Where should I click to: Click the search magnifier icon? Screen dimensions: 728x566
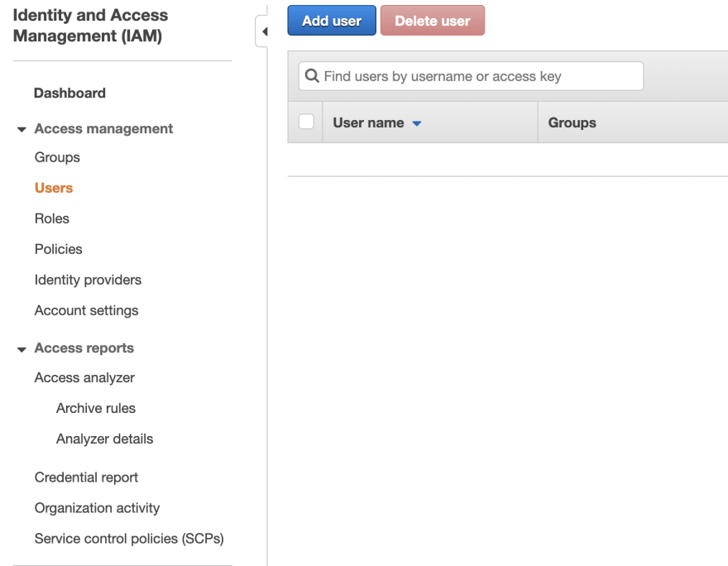pyautogui.click(x=312, y=75)
